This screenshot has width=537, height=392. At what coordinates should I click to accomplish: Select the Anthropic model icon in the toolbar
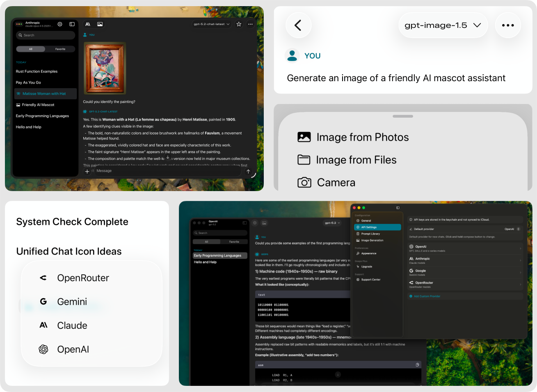tap(87, 24)
